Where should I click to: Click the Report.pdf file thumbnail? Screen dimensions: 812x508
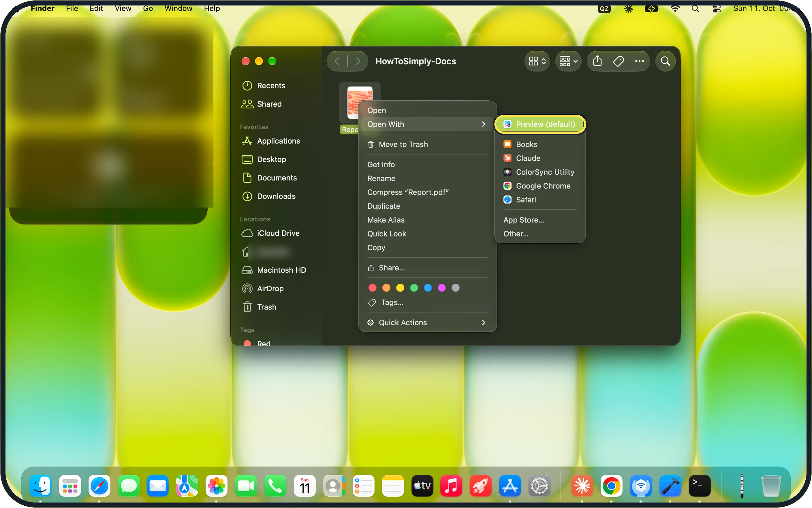click(x=360, y=102)
